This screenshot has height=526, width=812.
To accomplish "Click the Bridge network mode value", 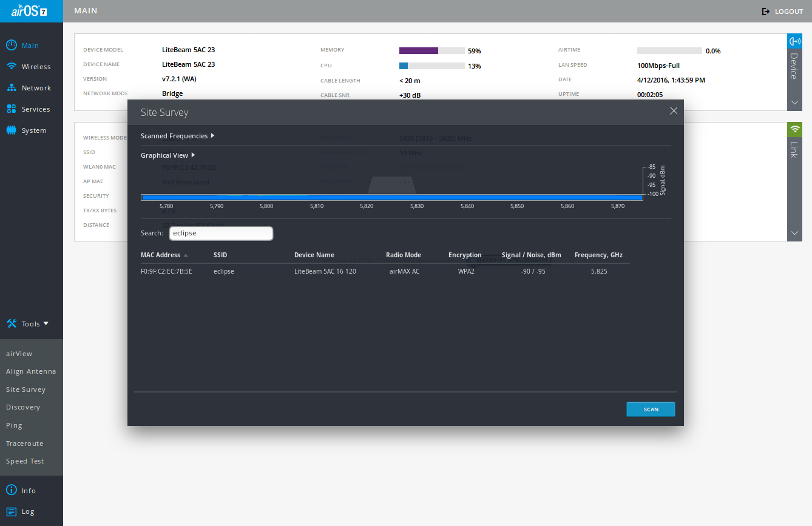I will pos(172,93).
